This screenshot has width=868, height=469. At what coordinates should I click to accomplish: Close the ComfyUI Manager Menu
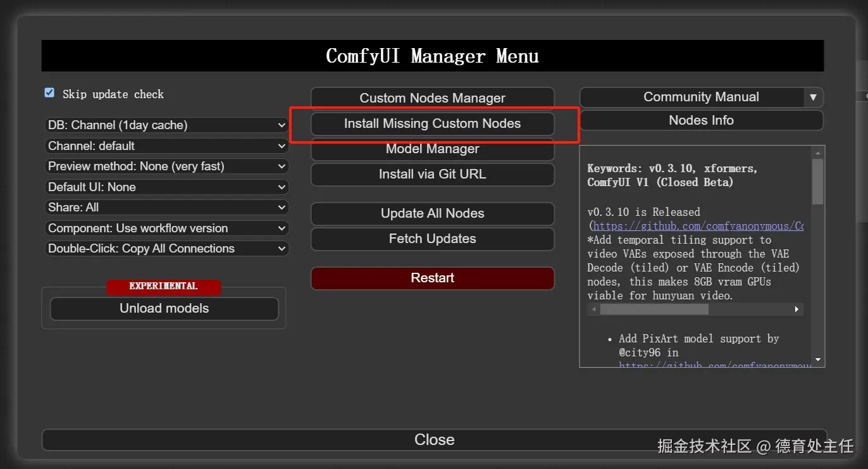[x=434, y=440]
